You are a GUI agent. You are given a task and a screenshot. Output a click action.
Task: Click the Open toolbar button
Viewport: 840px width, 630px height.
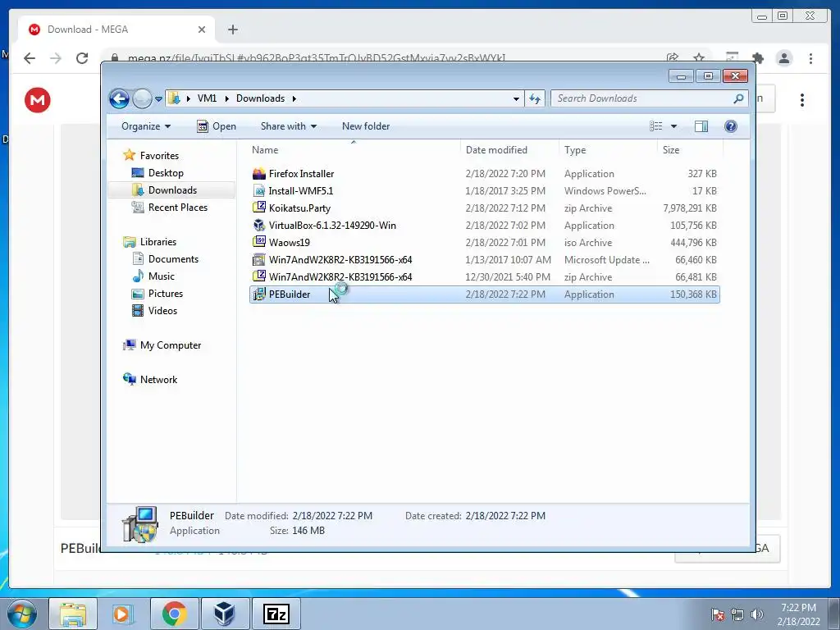217,126
